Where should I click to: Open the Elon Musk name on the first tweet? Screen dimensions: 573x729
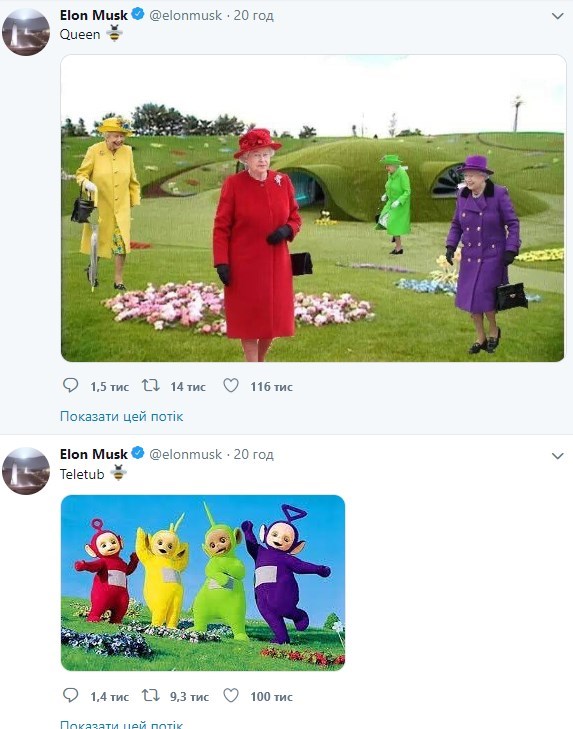(93, 15)
